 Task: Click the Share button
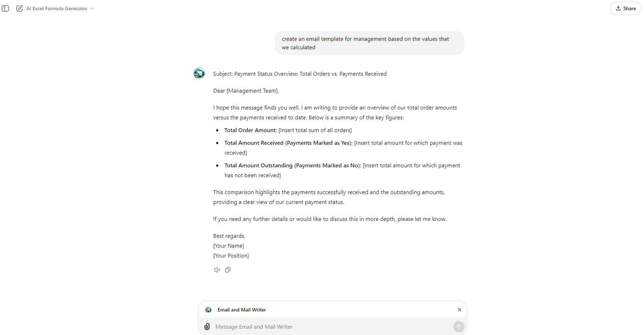click(x=625, y=8)
